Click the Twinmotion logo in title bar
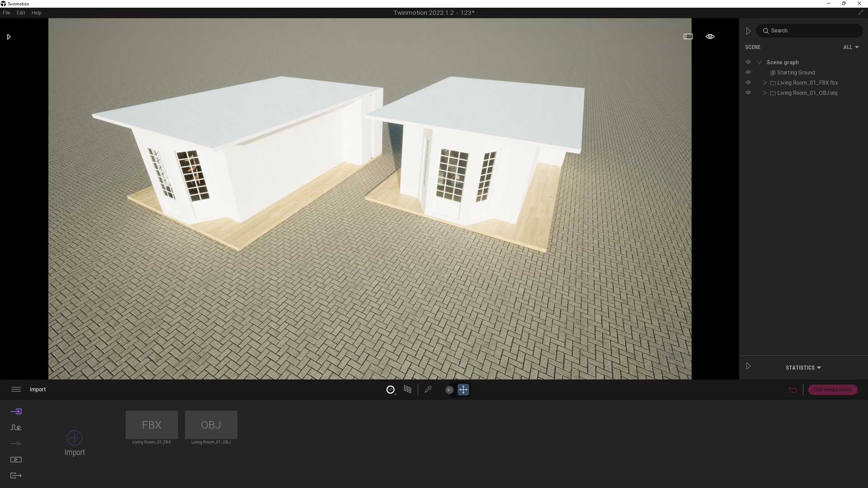The height and width of the screenshot is (488, 868). [x=4, y=4]
